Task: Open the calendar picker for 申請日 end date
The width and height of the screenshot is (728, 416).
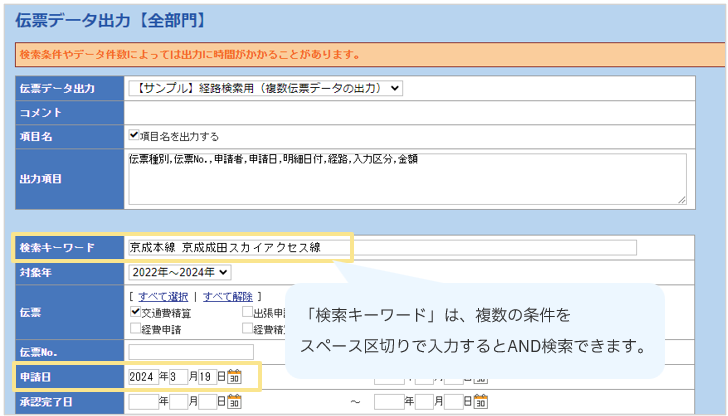Action: pyautogui.click(x=479, y=377)
